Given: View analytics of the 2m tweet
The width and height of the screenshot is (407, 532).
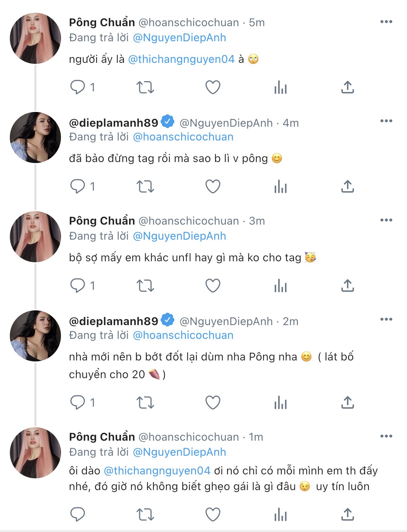Looking at the screenshot, I should (281, 403).
